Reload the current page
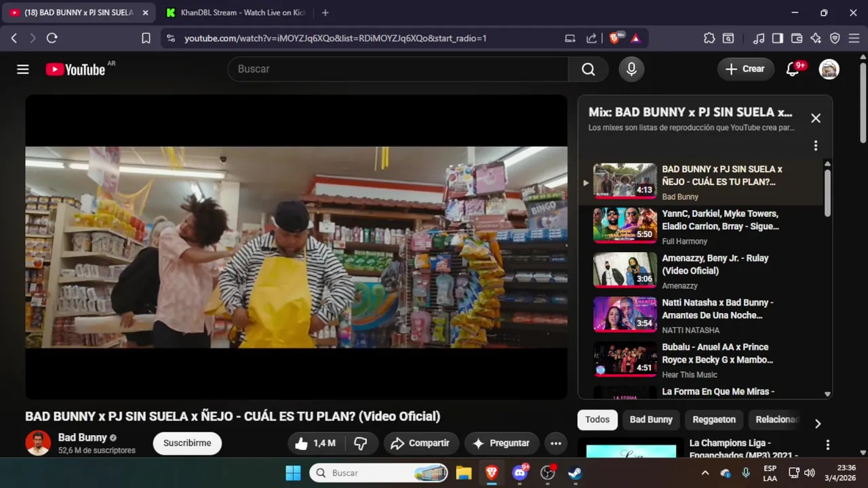Screen dimensions: 868x488 52,38
